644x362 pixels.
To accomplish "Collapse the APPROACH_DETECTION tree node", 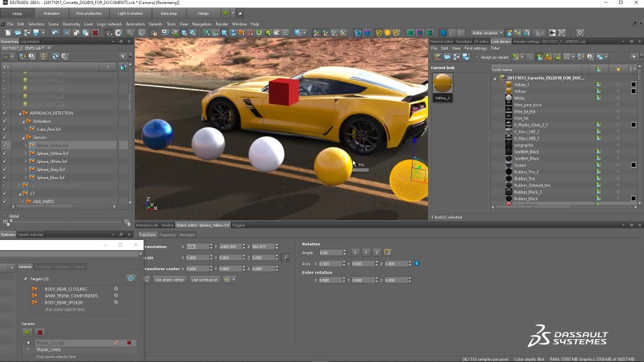I will coord(20,113).
